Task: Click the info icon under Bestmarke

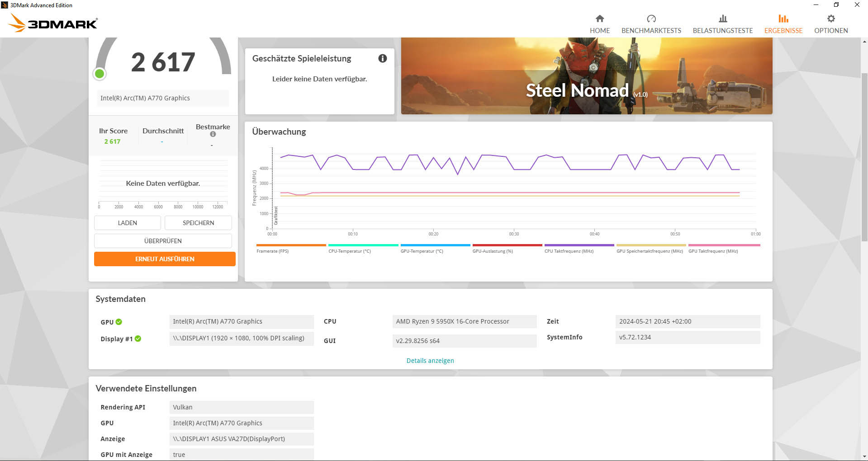Action: [213, 134]
